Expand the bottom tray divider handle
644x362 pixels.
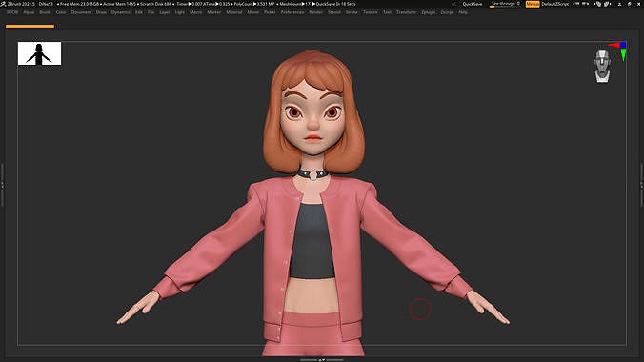pos(322,360)
